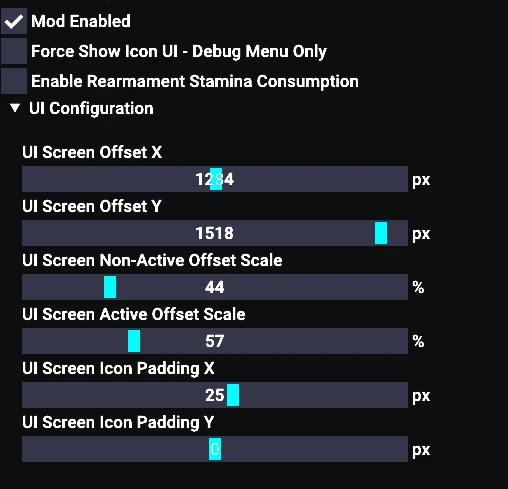Screen dimensions: 508x489
Task: Enable Rearmament Stamina Consumption checkbox
Action: 14,81
